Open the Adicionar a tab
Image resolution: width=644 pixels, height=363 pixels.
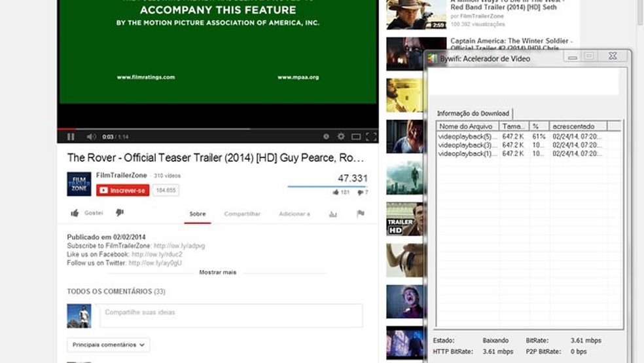click(x=295, y=214)
